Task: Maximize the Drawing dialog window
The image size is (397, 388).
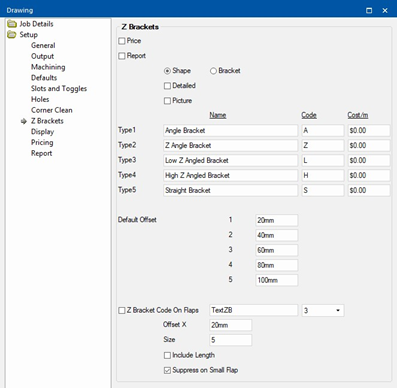Action: click(369, 10)
